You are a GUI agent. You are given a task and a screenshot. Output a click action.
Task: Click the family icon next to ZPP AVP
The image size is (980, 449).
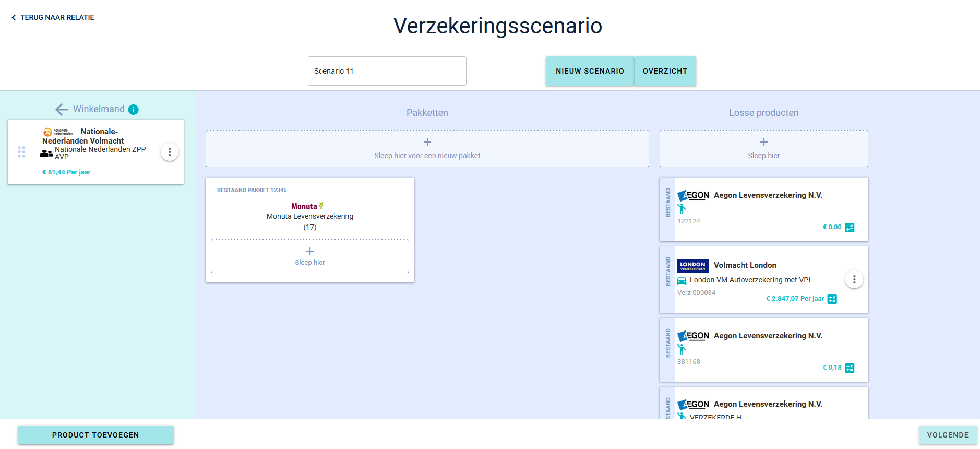point(46,153)
